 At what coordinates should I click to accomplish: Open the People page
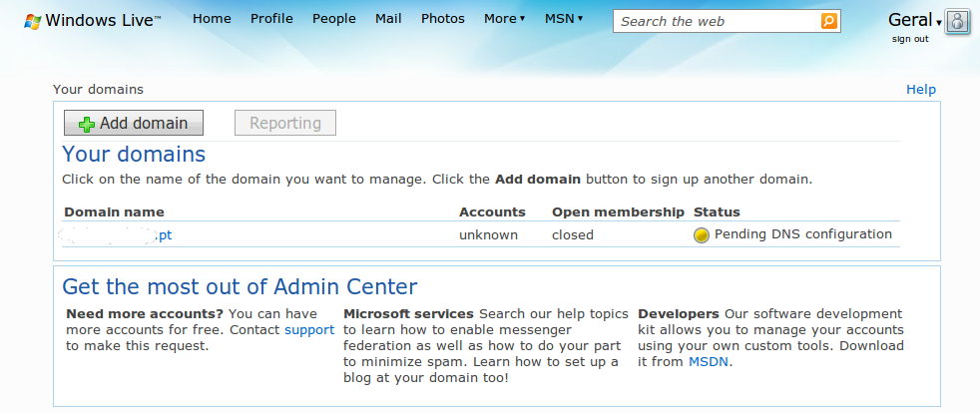(x=334, y=19)
